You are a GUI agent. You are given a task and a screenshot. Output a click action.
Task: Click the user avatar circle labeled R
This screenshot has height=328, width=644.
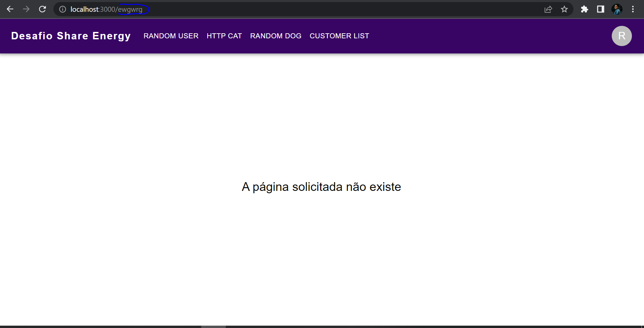point(621,36)
